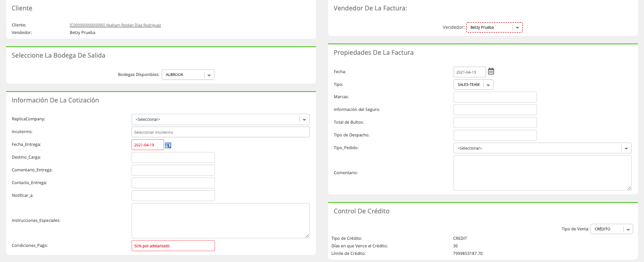Viewport: 644px width, 262px height.
Task: Click the Condiciones_Pago field with 50% por adelantado
Action: pyautogui.click(x=173, y=246)
